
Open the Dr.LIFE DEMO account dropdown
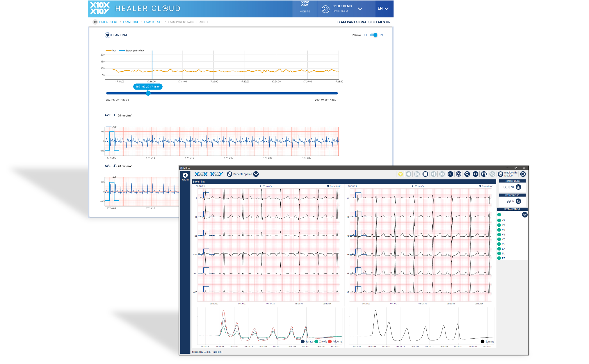pos(360,9)
